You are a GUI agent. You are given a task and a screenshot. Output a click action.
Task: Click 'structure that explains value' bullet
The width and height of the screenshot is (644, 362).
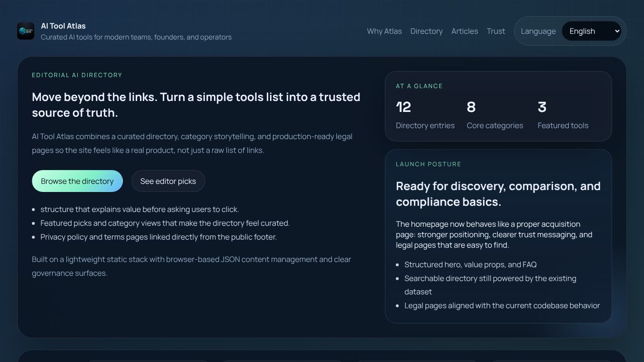point(140,209)
